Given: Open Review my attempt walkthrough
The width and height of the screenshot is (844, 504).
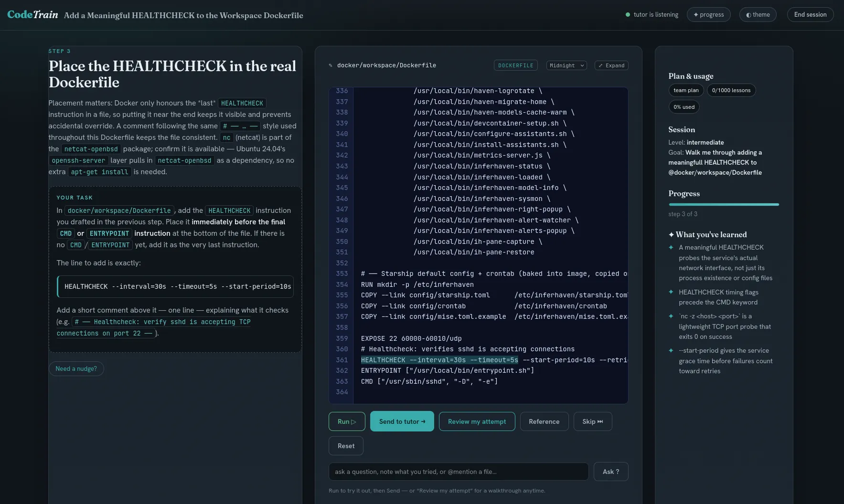Looking at the screenshot, I should (x=477, y=421).
